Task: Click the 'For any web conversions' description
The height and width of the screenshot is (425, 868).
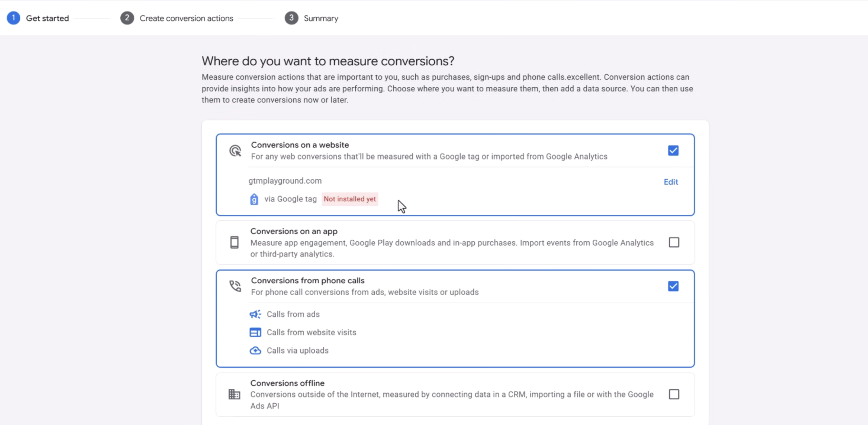Action: point(429,157)
